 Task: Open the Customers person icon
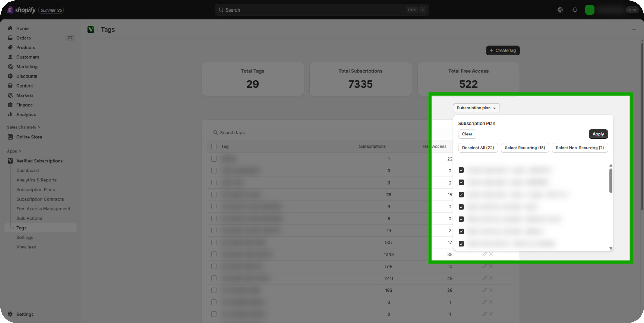click(x=10, y=57)
